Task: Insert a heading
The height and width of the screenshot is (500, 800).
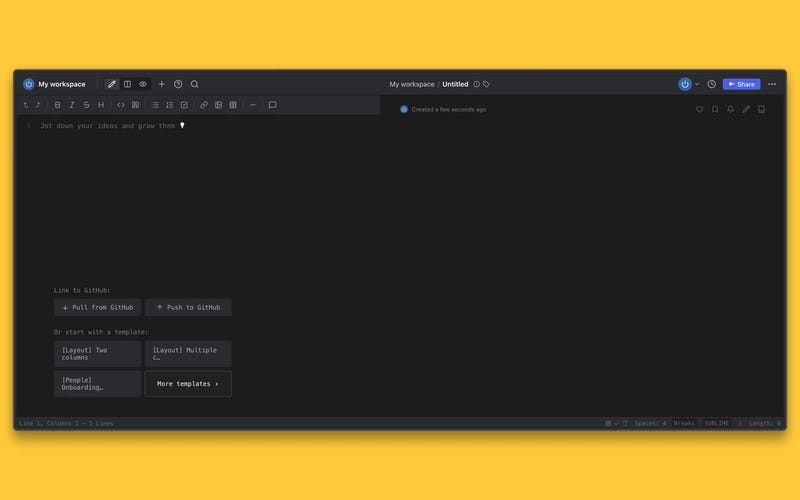Action: [101, 105]
